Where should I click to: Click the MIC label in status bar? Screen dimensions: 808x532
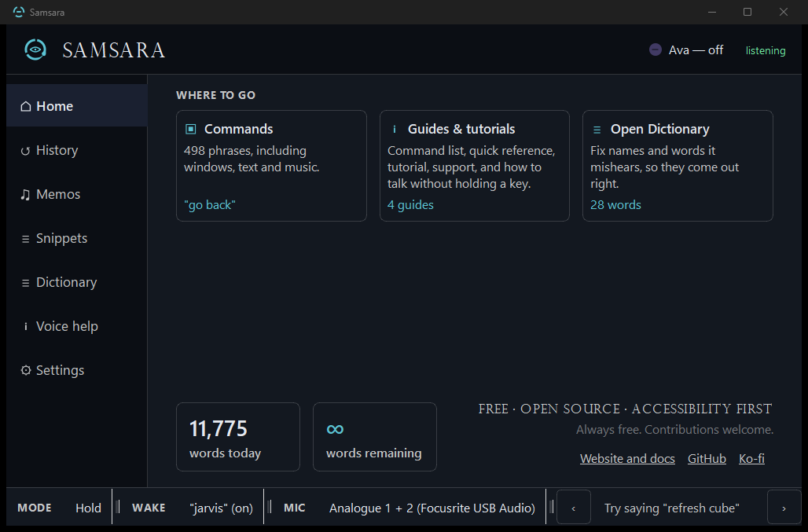[294, 508]
